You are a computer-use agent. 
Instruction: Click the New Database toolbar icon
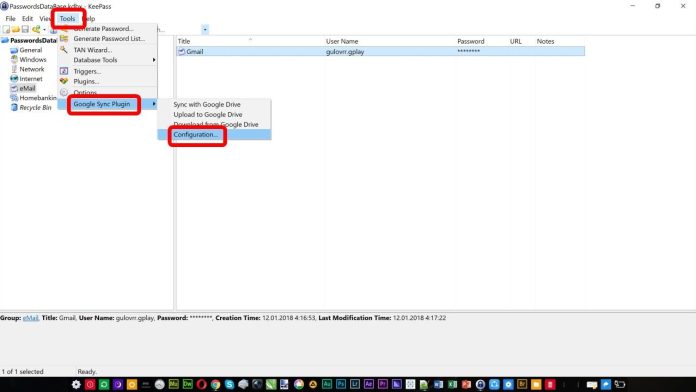point(6,29)
